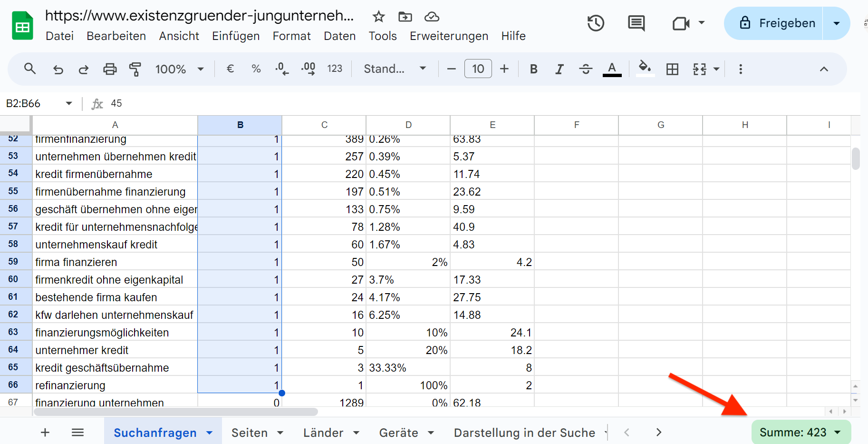The width and height of the screenshot is (868, 444).
Task: Open the Ansicht menu
Action: [x=179, y=36]
